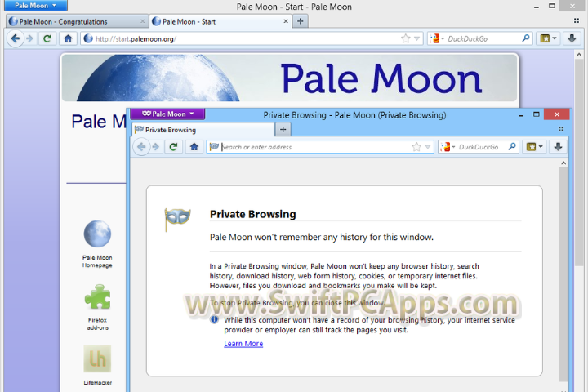Go forward in the Private Browsing window
This screenshot has width=588, height=392.
coord(156,147)
